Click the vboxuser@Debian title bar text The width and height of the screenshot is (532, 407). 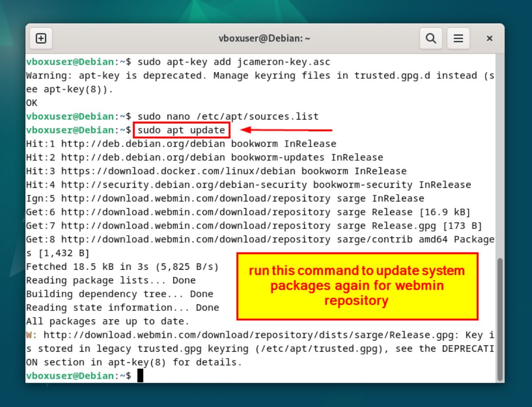coord(265,38)
